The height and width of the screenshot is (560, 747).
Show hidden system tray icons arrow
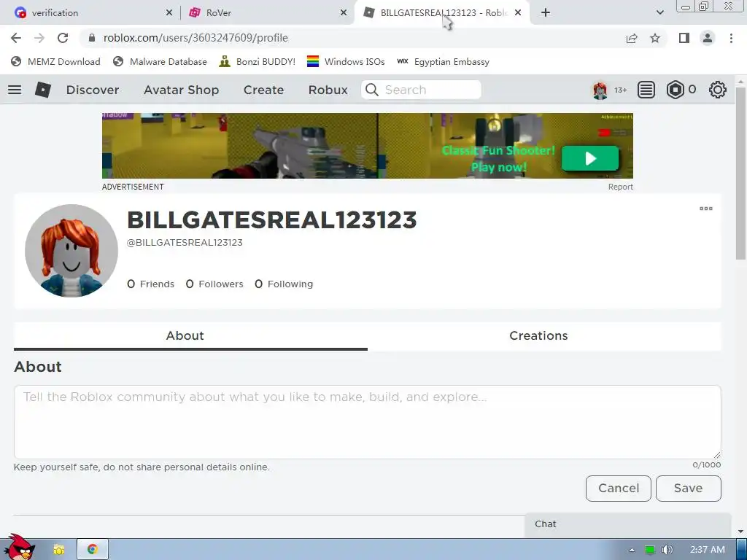[x=632, y=550]
